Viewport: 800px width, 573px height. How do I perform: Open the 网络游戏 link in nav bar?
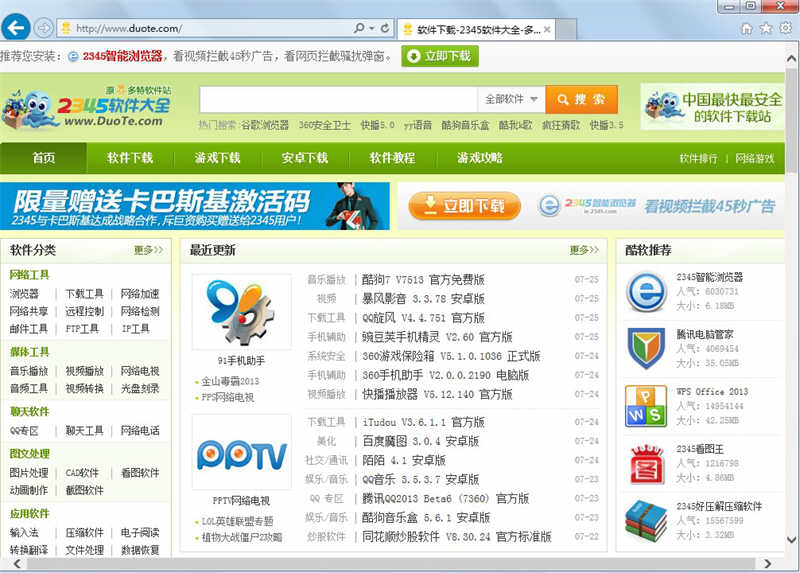pyautogui.click(x=755, y=159)
